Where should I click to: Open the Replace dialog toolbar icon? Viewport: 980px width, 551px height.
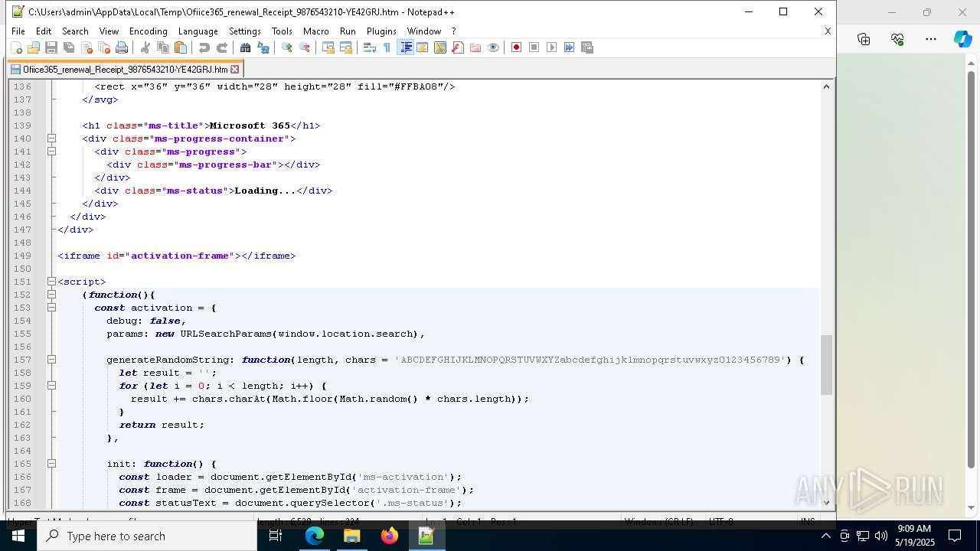coord(263,47)
